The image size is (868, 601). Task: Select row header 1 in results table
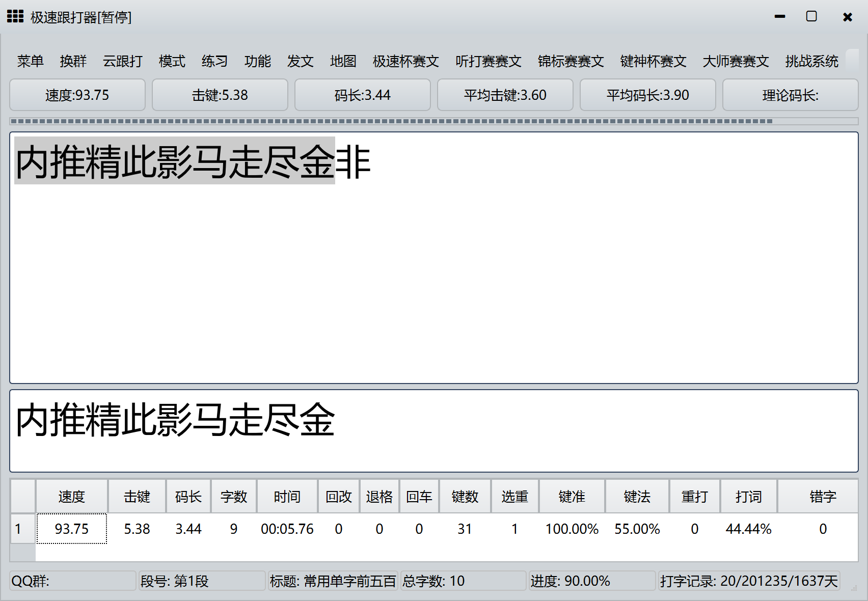tap(23, 529)
